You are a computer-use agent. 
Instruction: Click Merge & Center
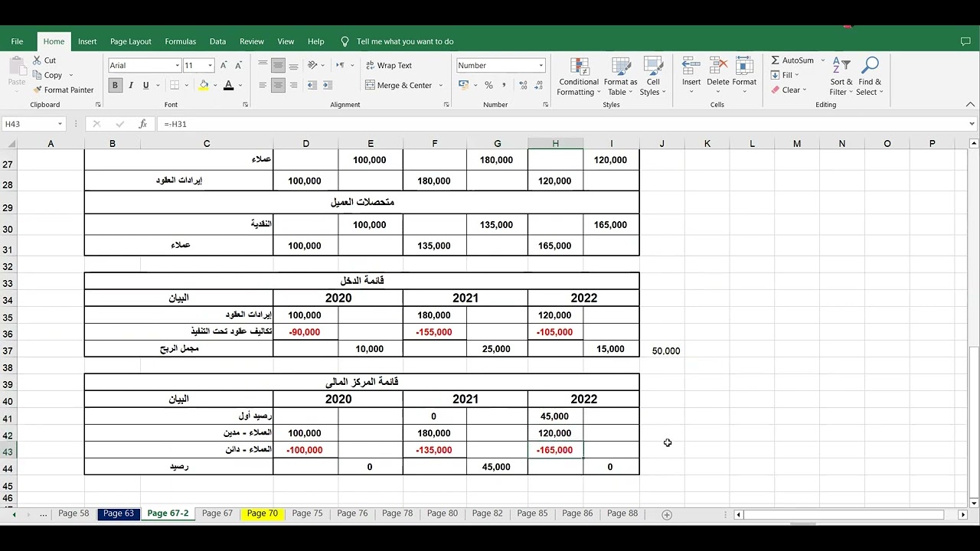point(398,86)
